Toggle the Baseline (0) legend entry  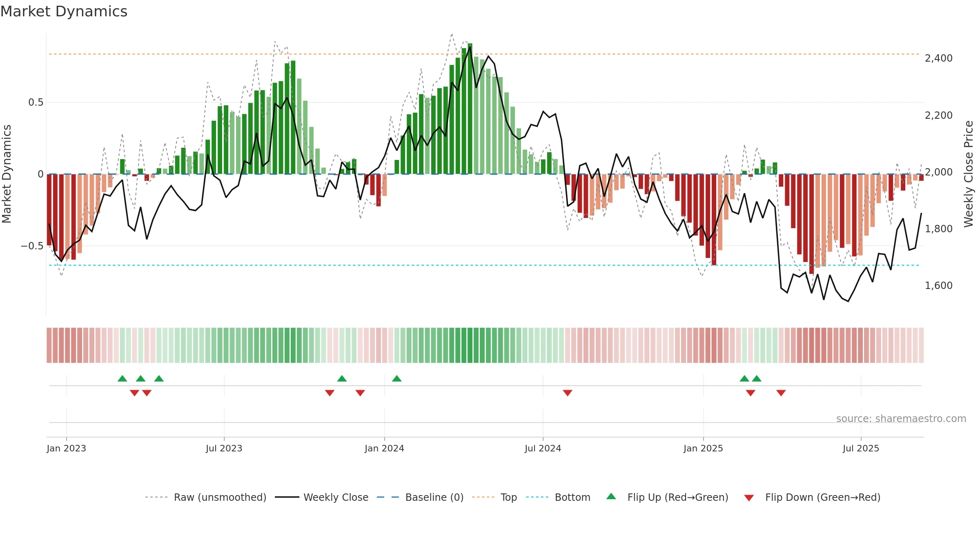(420, 497)
